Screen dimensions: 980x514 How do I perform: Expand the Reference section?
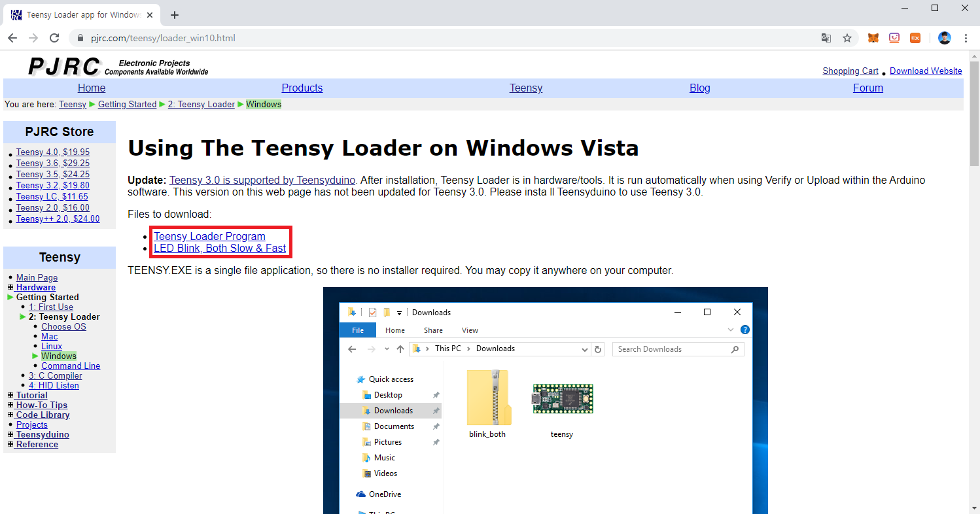coord(10,445)
